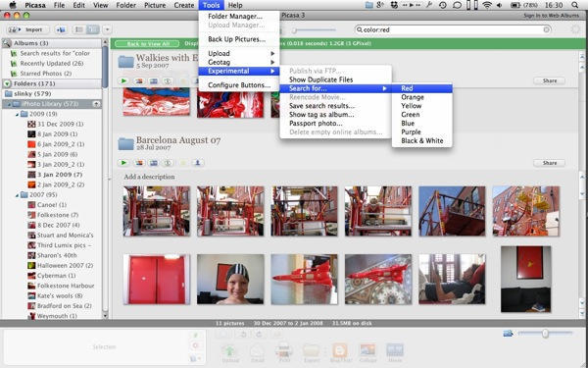This screenshot has width=588, height=368.
Task: Click Share button for Barcelona August 07
Action: point(550,163)
